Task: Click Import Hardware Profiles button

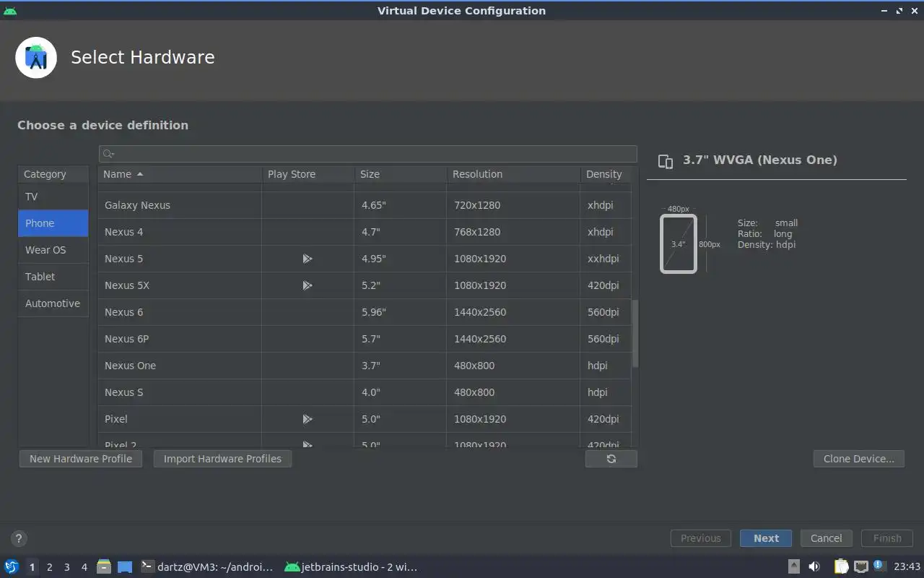Action: coord(222,459)
